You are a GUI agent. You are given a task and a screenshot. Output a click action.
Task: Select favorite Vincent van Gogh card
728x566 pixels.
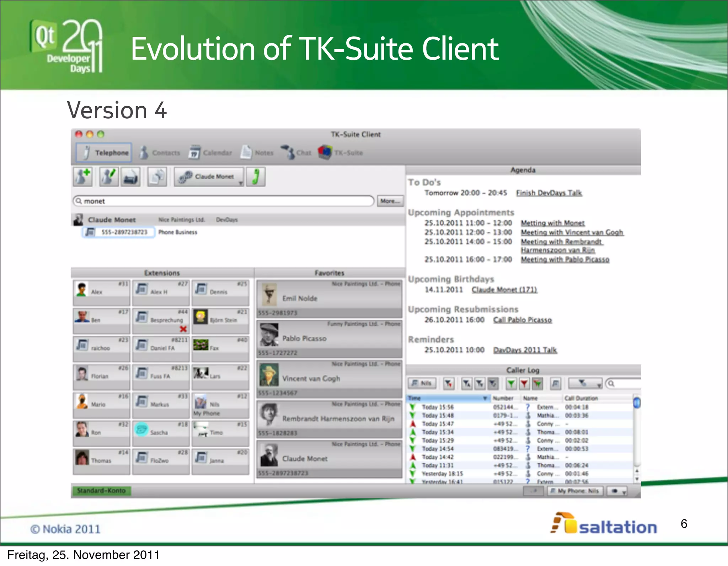[329, 379]
